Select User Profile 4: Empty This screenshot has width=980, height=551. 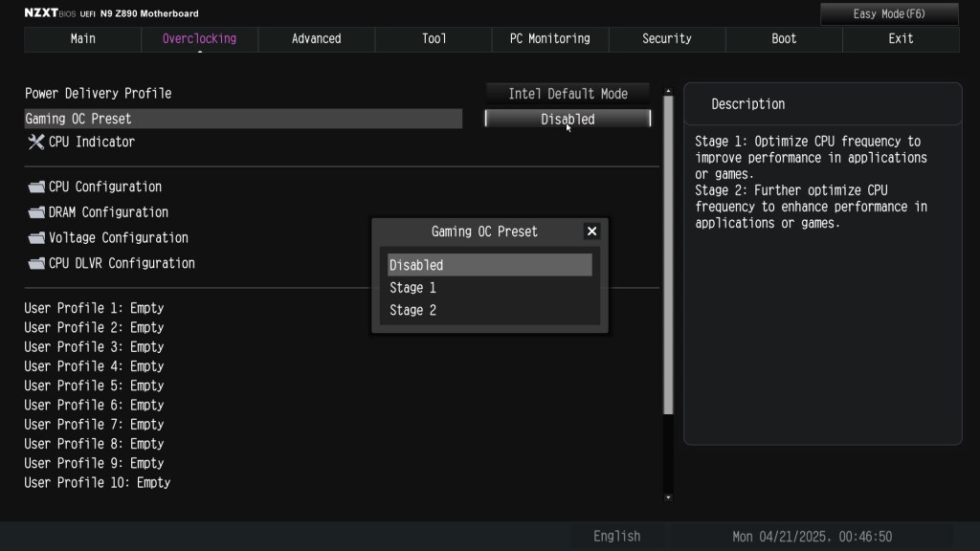click(x=94, y=366)
